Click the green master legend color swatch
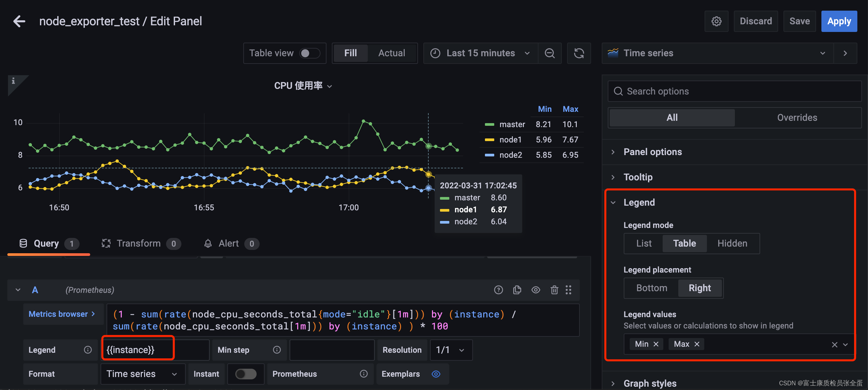868x390 pixels. [x=489, y=124]
